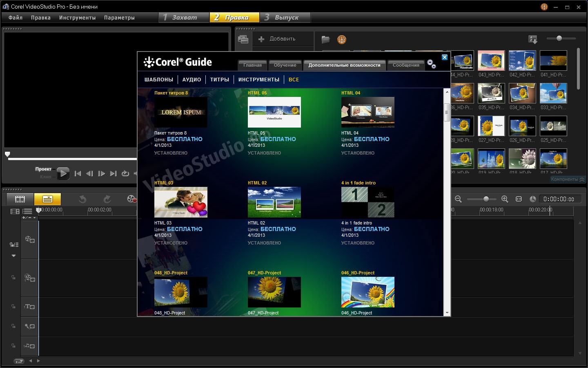The image size is (588, 368).
Task: Click the timeline zoom slider
Action: click(x=486, y=199)
